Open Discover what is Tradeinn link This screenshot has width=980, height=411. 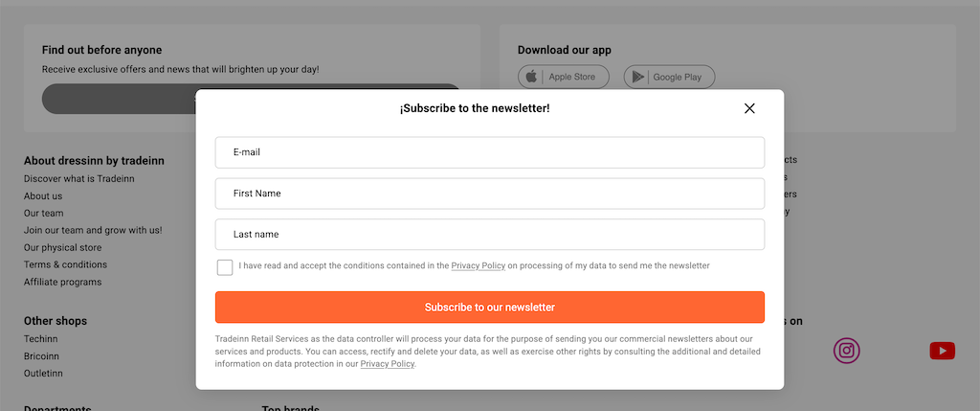point(78,179)
